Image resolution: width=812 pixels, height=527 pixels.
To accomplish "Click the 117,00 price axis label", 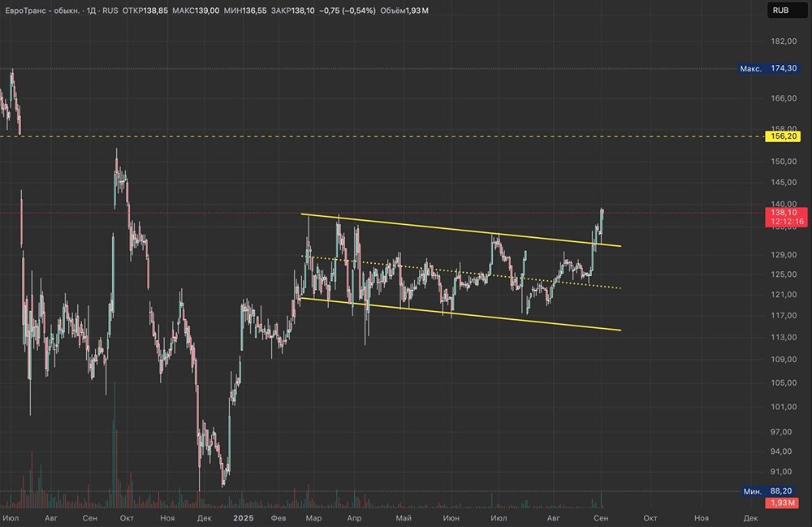I will point(784,315).
